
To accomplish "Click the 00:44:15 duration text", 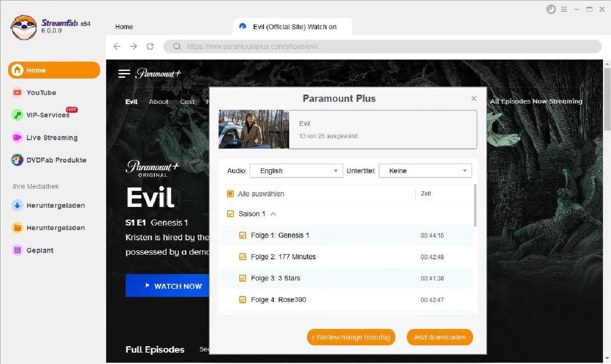I will click(432, 236).
